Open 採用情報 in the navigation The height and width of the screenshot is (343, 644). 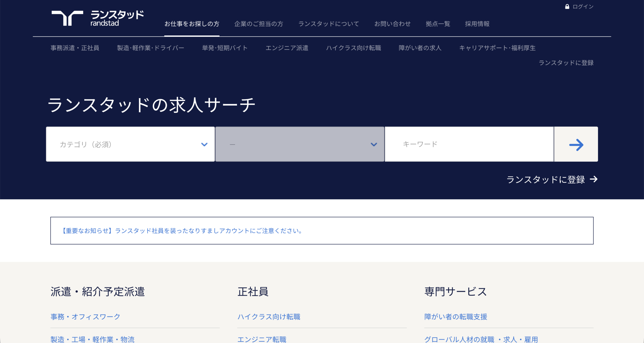click(x=477, y=24)
